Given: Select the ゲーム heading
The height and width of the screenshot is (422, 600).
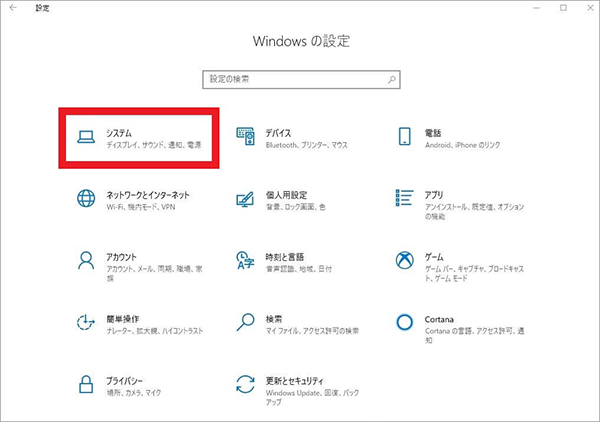Looking at the screenshot, I should point(434,257).
